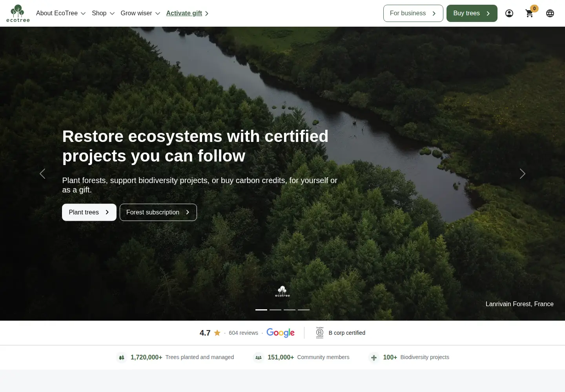Open the Activate gift link
This screenshot has height=392, width=565.
pyautogui.click(x=187, y=13)
